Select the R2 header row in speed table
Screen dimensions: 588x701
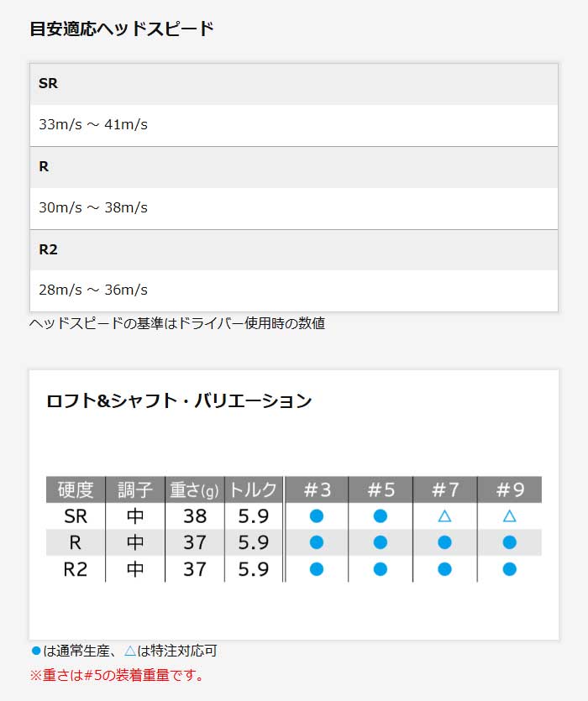(x=294, y=249)
